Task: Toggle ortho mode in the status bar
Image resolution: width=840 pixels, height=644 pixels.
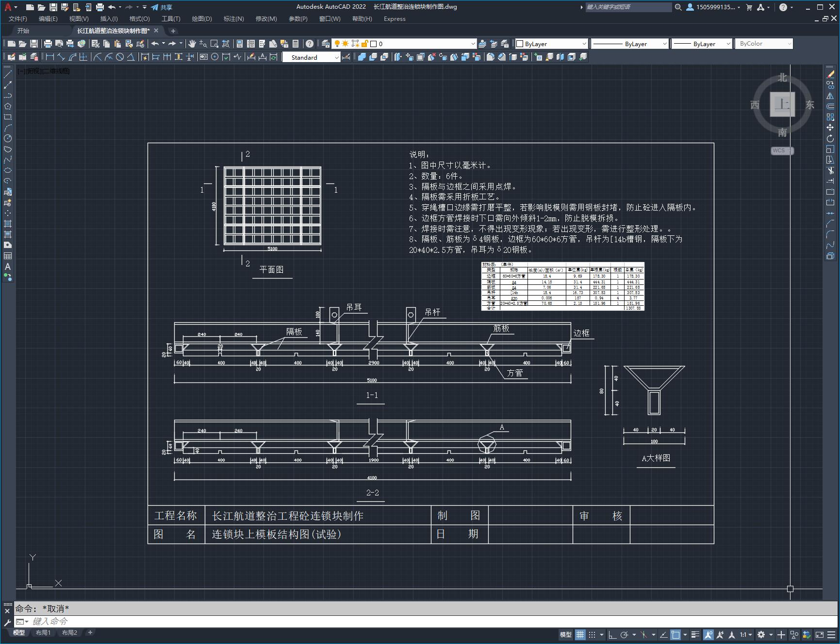Action: click(x=612, y=634)
